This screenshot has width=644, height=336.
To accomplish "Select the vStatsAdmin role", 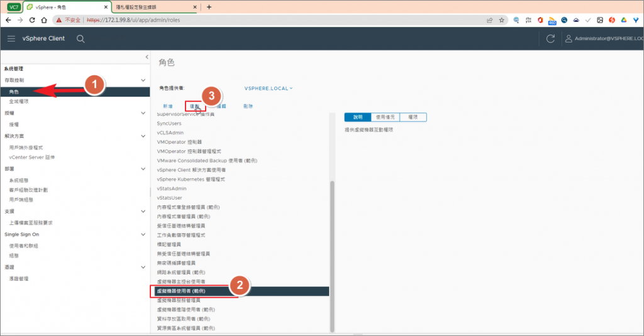I will pyautogui.click(x=171, y=188).
